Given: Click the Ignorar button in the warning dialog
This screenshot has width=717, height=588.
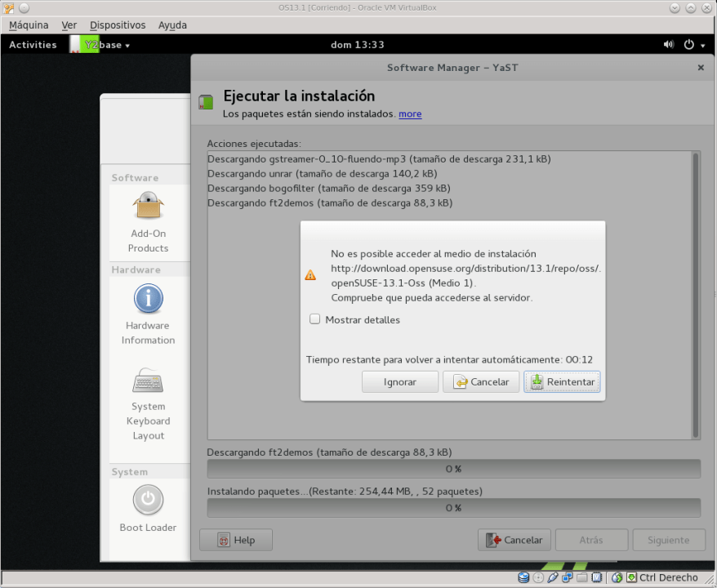Looking at the screenshot, I should tap(399, 381).
